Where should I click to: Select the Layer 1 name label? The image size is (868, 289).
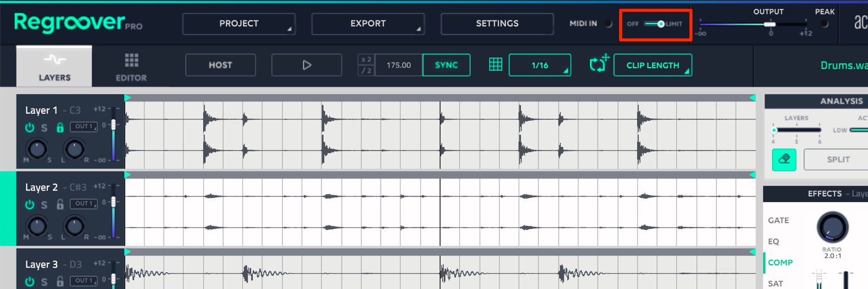[41, 110]
